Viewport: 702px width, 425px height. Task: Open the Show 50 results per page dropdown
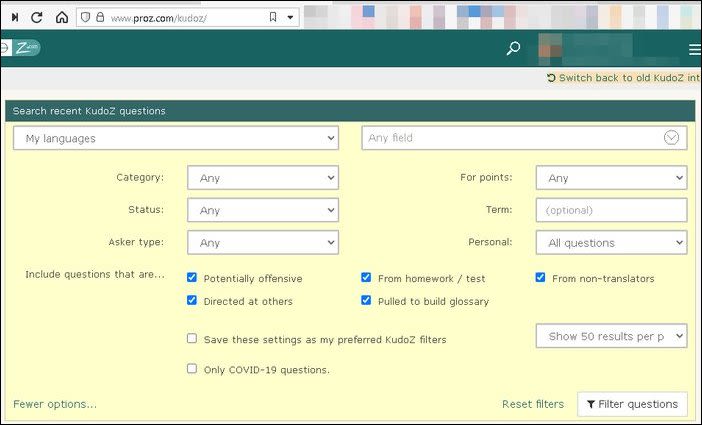pos(611,336)
